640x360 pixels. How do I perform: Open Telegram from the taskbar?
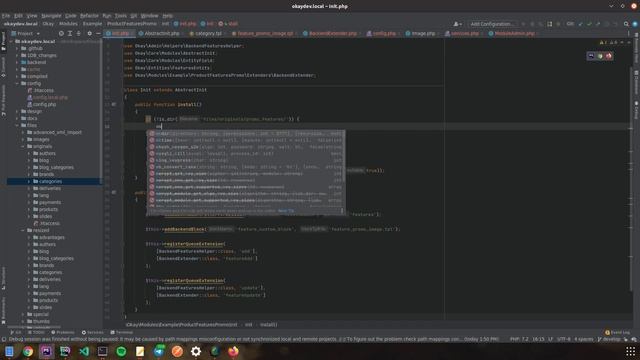point(159,351)
